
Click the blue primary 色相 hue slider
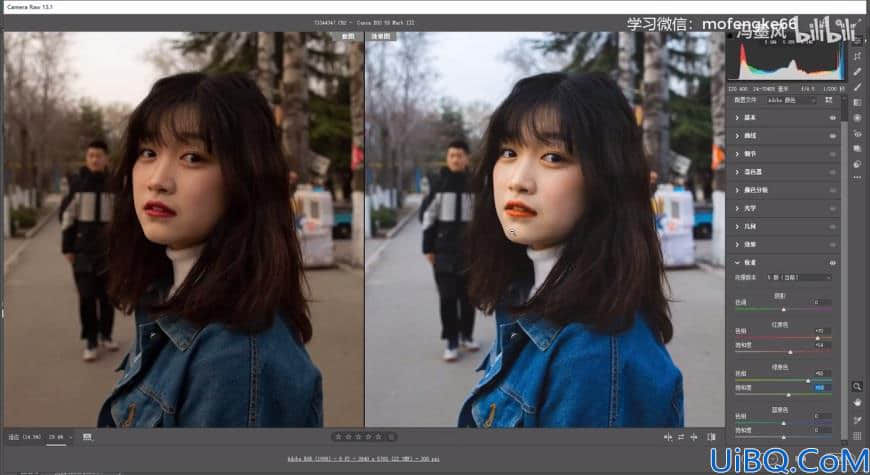click(783, 423)
